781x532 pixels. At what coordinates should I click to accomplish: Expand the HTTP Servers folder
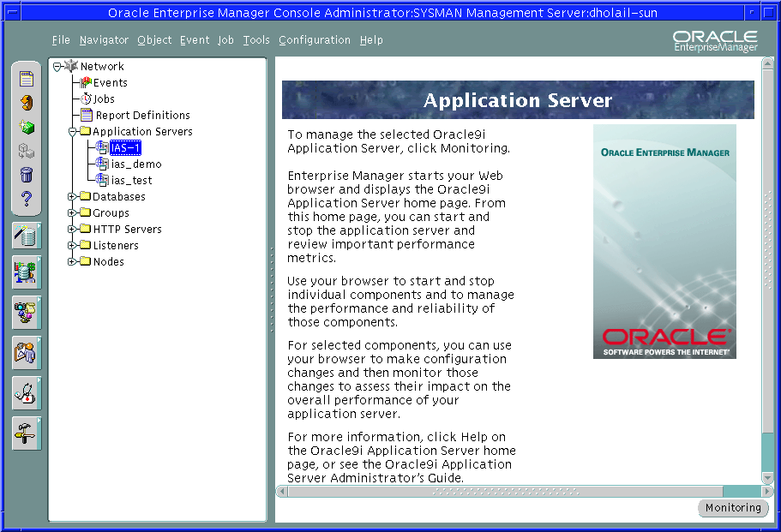pos(72,230)
